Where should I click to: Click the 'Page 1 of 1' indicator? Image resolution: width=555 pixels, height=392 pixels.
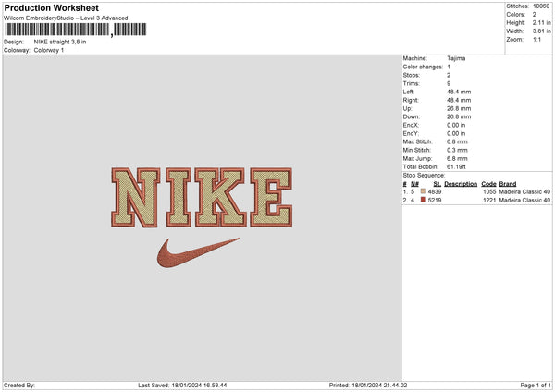[x=536, y=386]
